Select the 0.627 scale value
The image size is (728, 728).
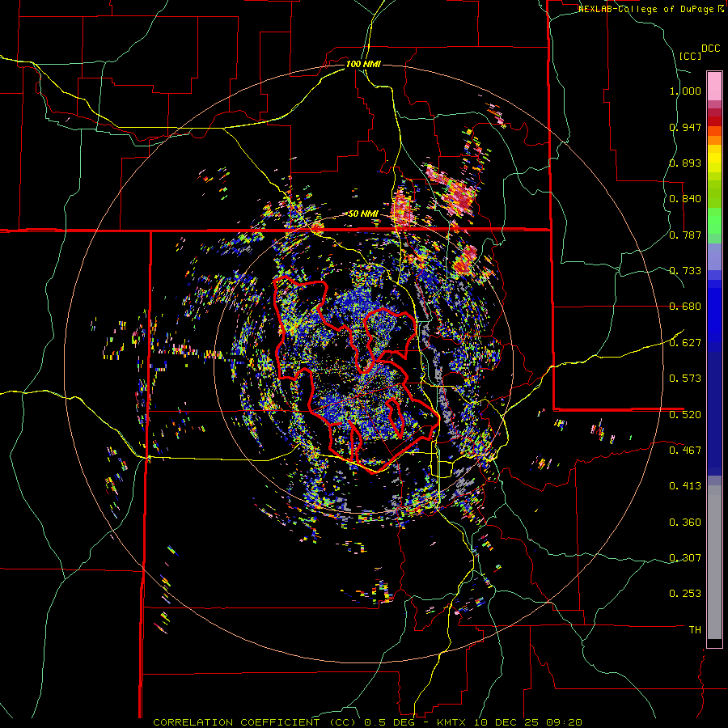coord(685,343)
